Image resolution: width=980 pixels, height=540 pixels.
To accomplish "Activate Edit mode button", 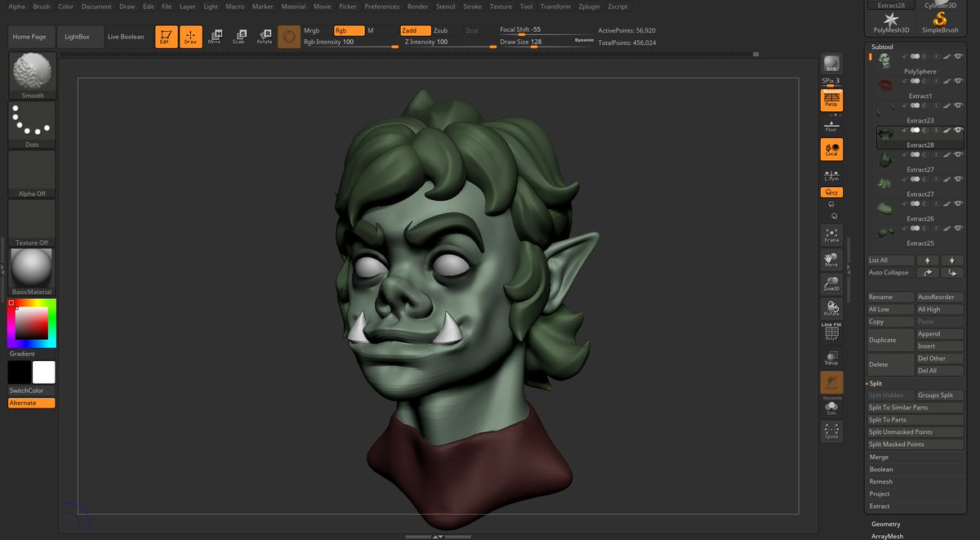I will [166, 37].
